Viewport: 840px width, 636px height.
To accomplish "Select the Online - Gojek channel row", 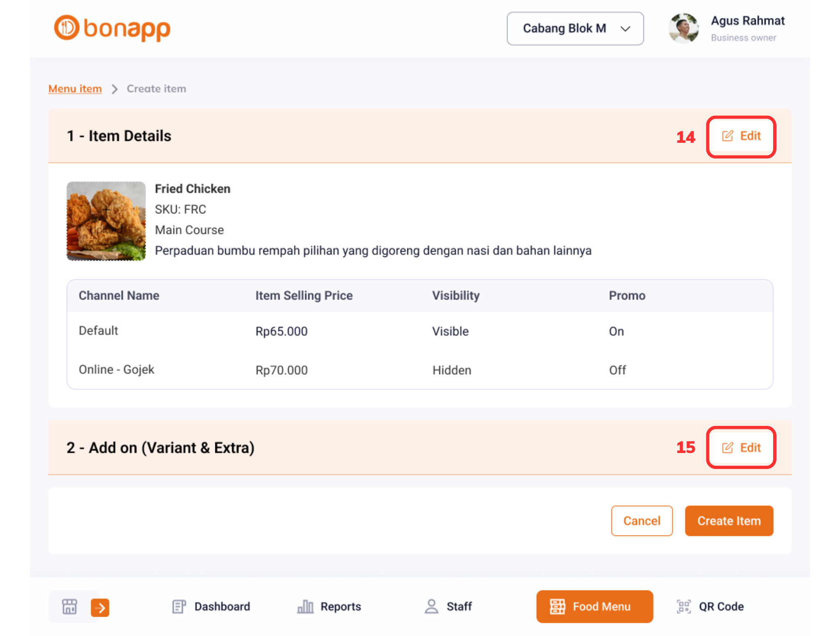I will (x=116, y=370).
